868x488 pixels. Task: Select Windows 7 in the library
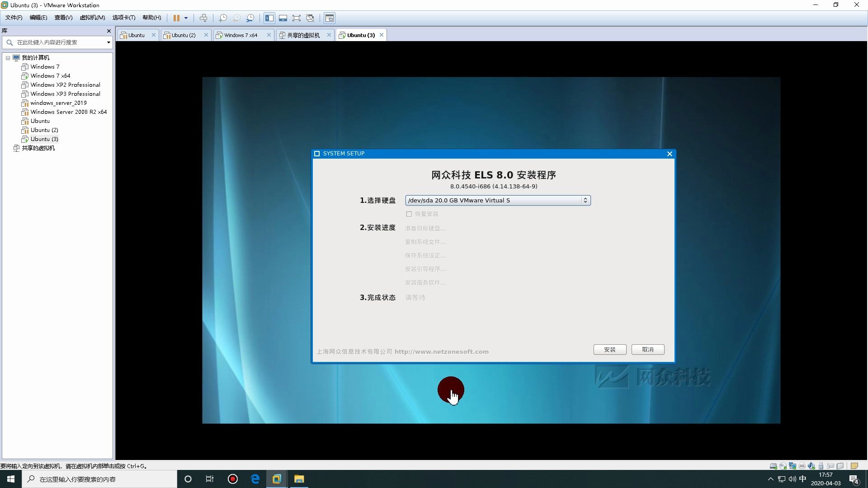click(x=45, y=67)
